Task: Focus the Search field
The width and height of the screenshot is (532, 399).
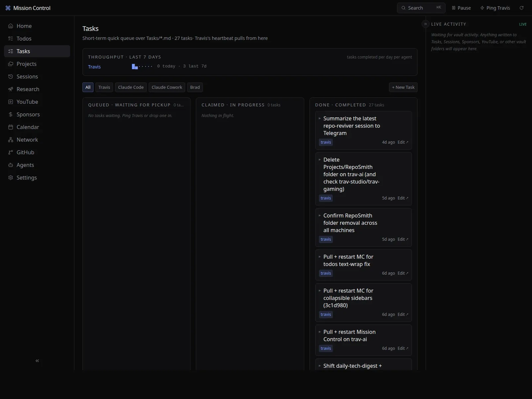Action: click(x=421, y=8)
